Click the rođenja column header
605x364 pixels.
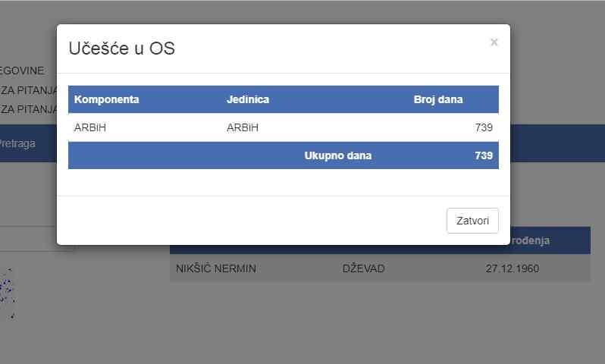[x=531, y=241]
